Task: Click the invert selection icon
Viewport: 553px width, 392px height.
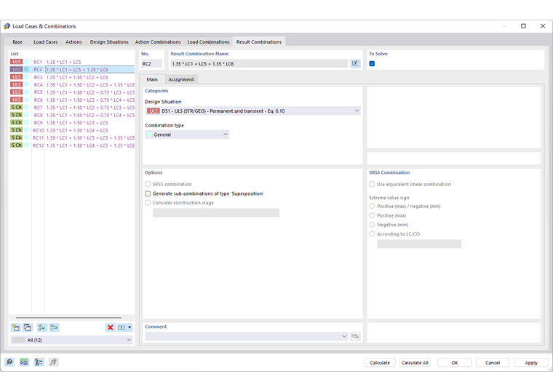Action: pos(54,327)
